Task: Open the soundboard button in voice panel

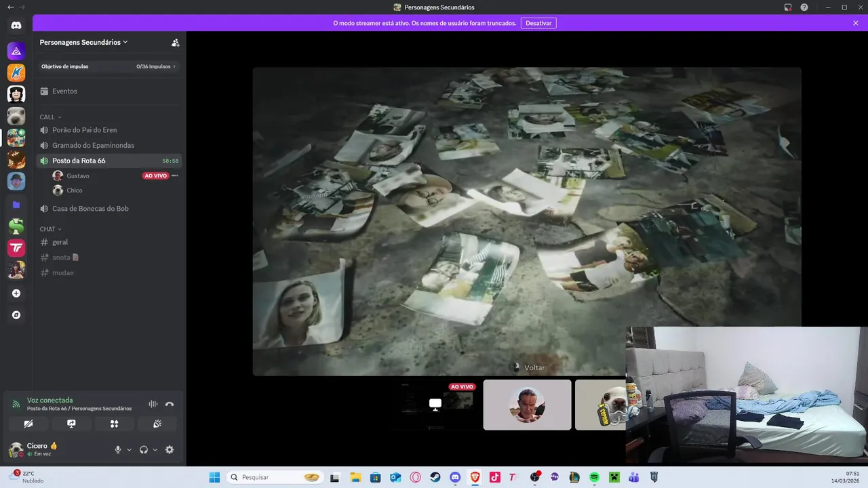Action: pos(157,424)
